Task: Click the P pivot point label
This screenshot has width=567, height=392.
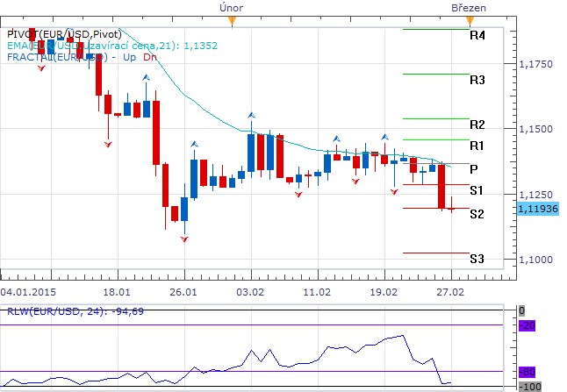Action: 474,168
